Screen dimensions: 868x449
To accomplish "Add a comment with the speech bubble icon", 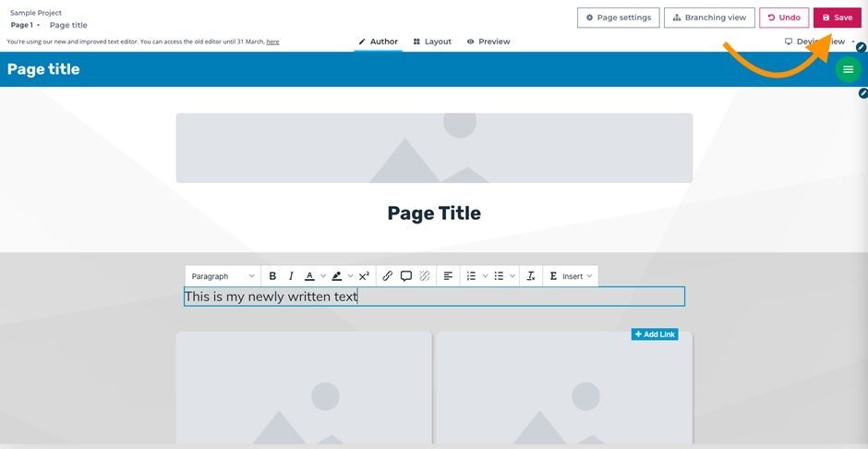I will tap(406, 276).
